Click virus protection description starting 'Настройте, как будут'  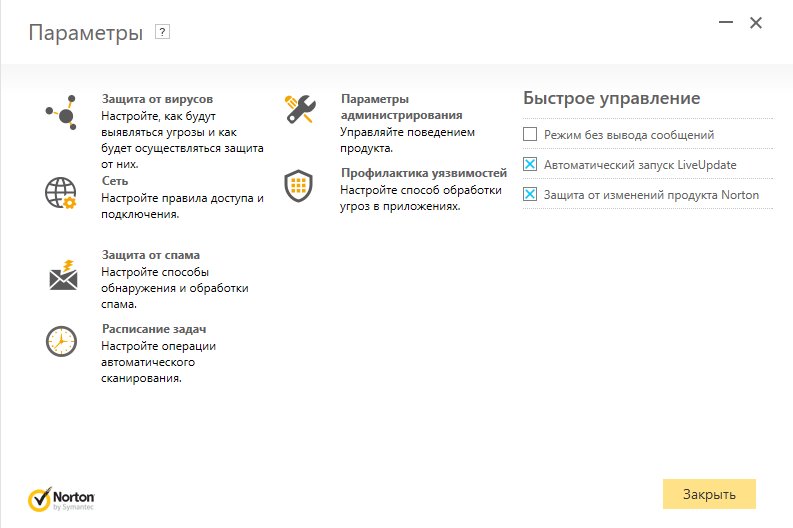[182, 140]
